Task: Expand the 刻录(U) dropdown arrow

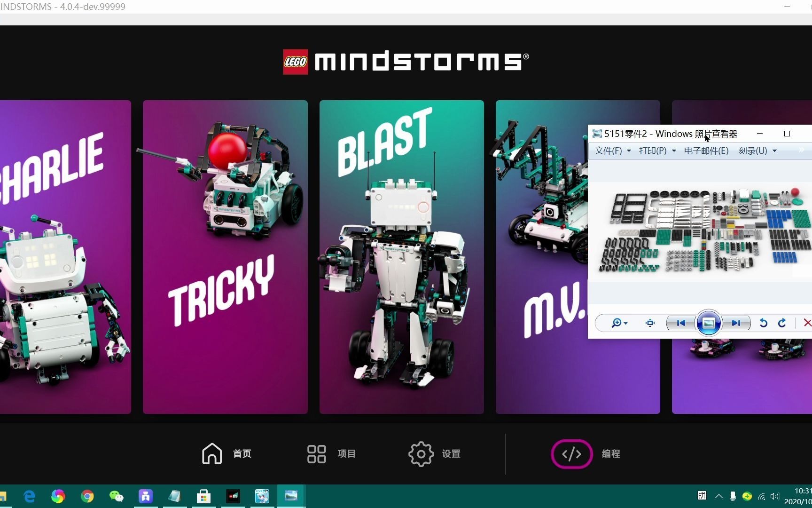Action: click(x=774, y=151)
